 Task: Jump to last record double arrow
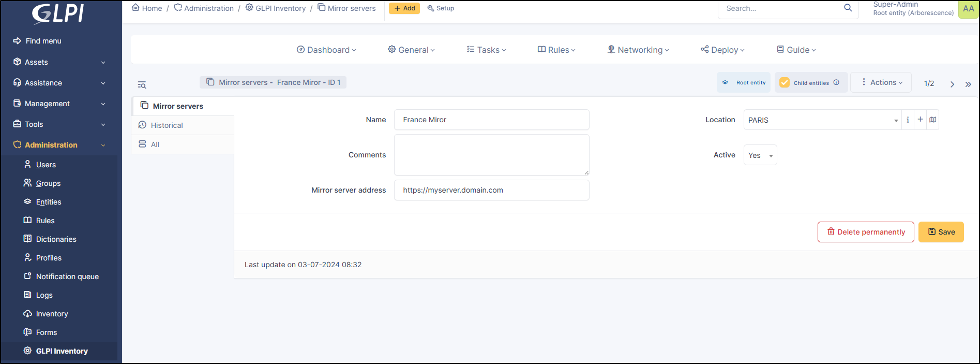click(968, 84)
